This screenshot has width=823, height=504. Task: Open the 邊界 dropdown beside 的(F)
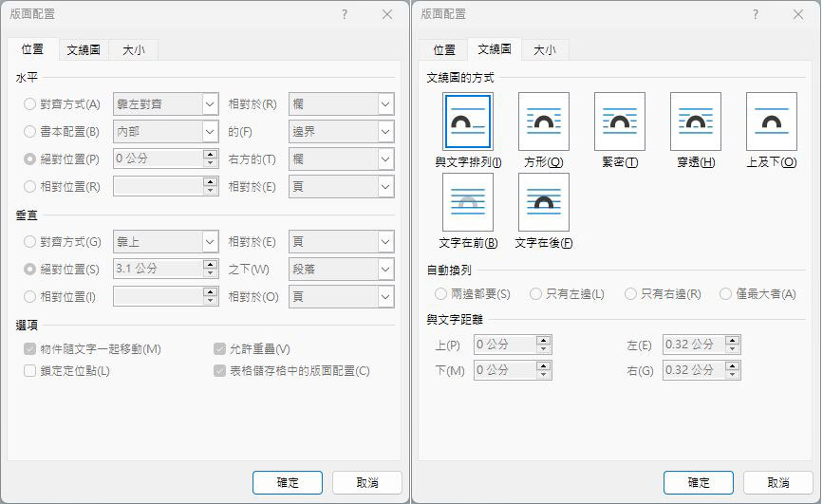click(x=385, y=131)
